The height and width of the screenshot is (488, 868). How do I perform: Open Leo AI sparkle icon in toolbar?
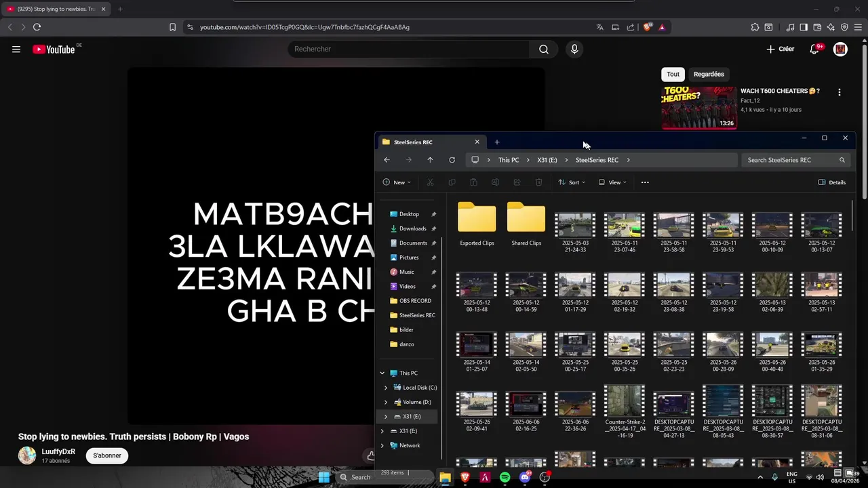pos(831,27)
